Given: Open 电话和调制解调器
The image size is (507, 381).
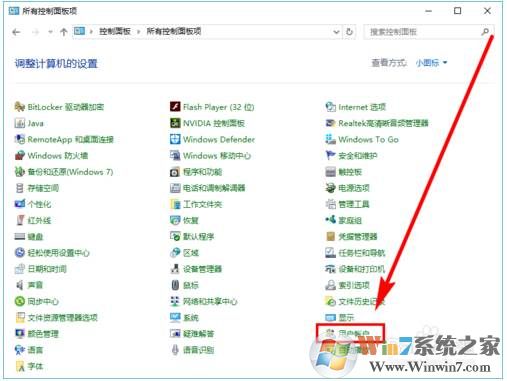Looking at the screenshot, I should coord(207,188).
